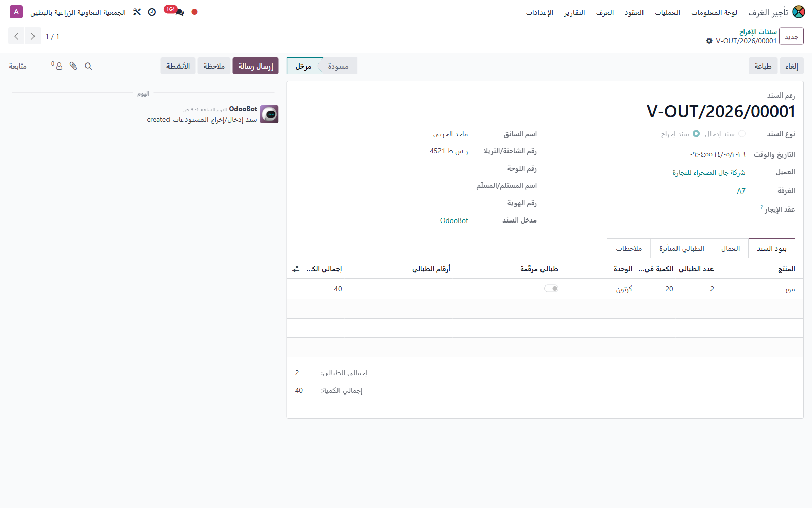Open the Operations menu

tap(667, 12)
